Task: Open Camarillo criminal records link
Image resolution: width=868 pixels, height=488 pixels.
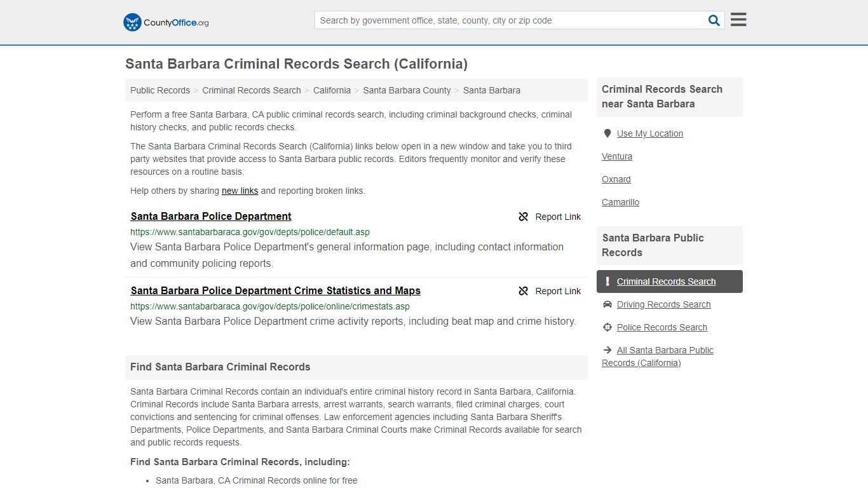Action: point(621,202)
